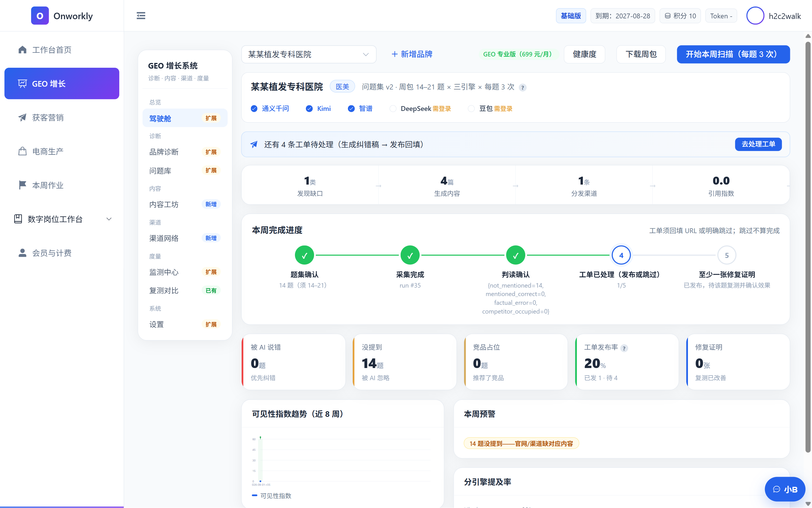Open 本周作业 flag icon
The image size is (812, 508).
[23, 185]
